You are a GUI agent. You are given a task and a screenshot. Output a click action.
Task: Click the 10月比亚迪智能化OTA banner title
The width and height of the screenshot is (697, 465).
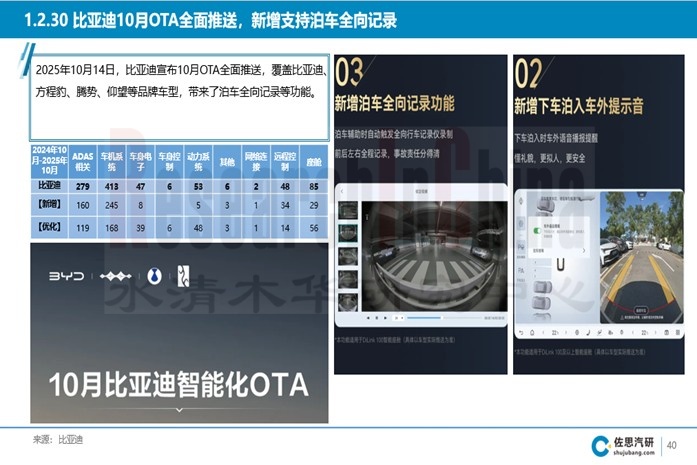click(179, 385)
